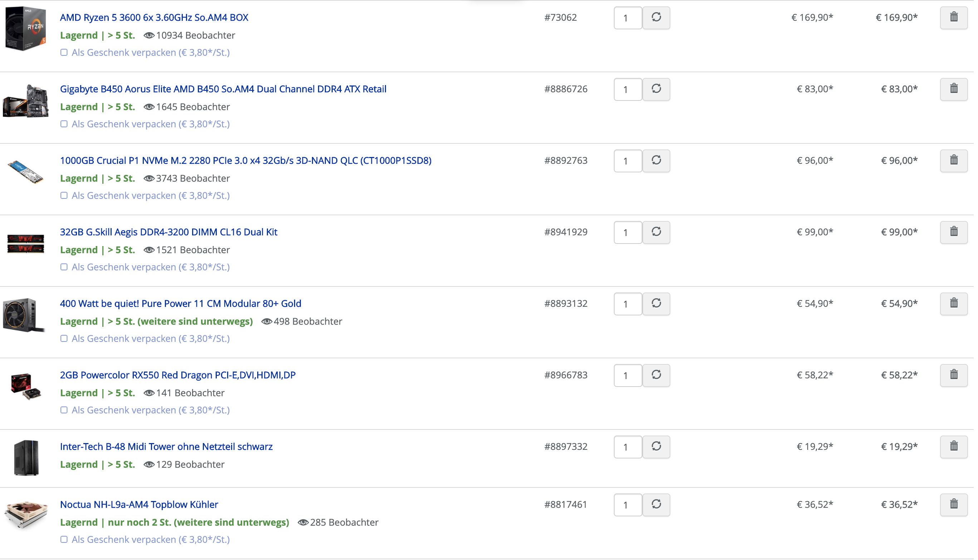
Task: Click the Inter-Tech B-48 case thumbnail
Action: pyautogui.click(x=26, y=458)
